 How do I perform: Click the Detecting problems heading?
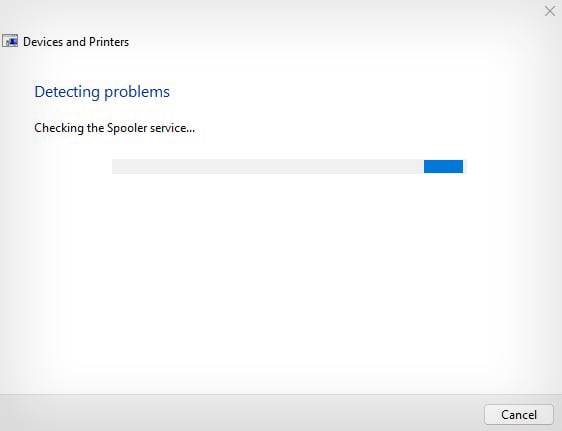coord(102,92)
